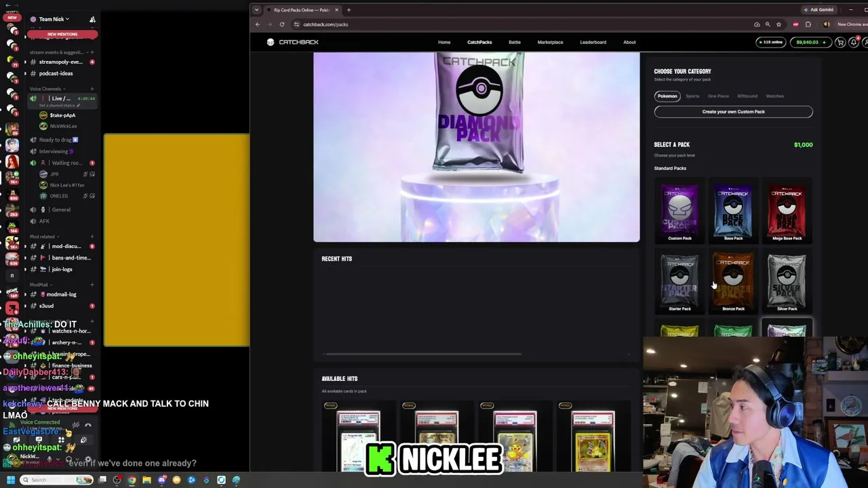View the Leaderboard page

(593, 42)
